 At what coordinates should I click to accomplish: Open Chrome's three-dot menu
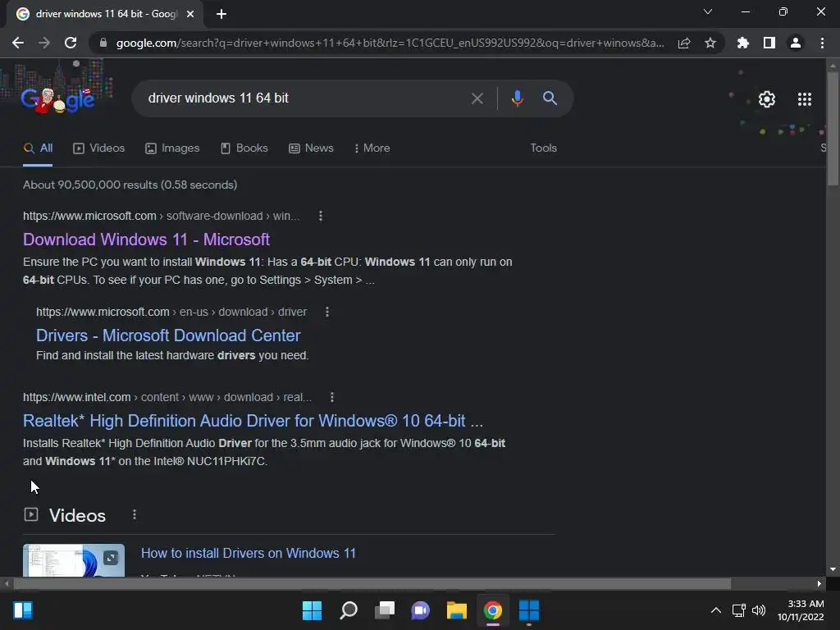(822, 43)
